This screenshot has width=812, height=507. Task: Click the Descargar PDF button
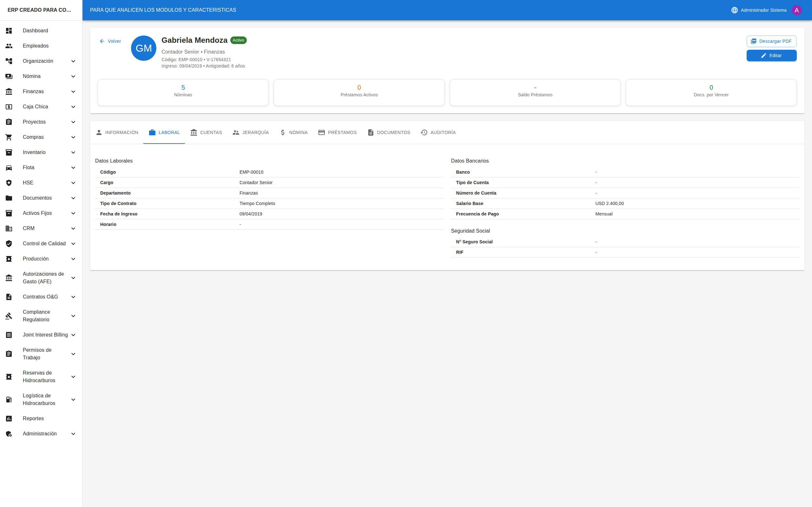[x=771, y=41]
